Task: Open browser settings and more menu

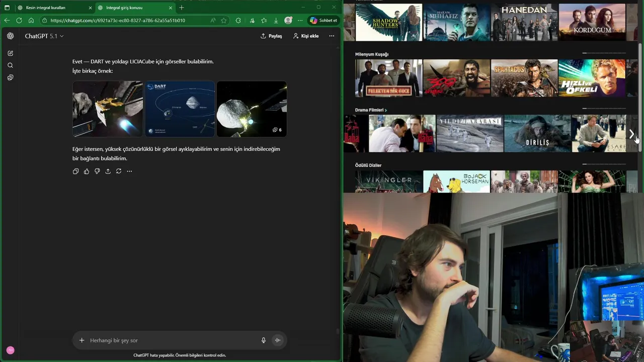Action: (300, 21)
